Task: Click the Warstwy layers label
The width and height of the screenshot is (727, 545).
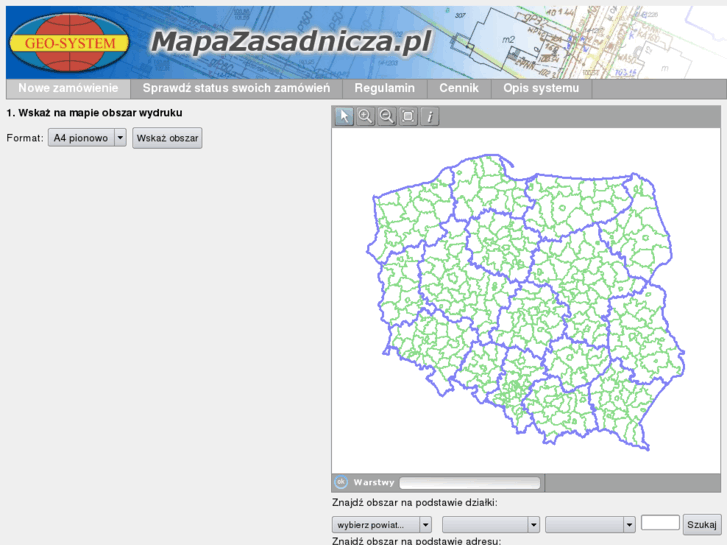Action: (374, 482)
